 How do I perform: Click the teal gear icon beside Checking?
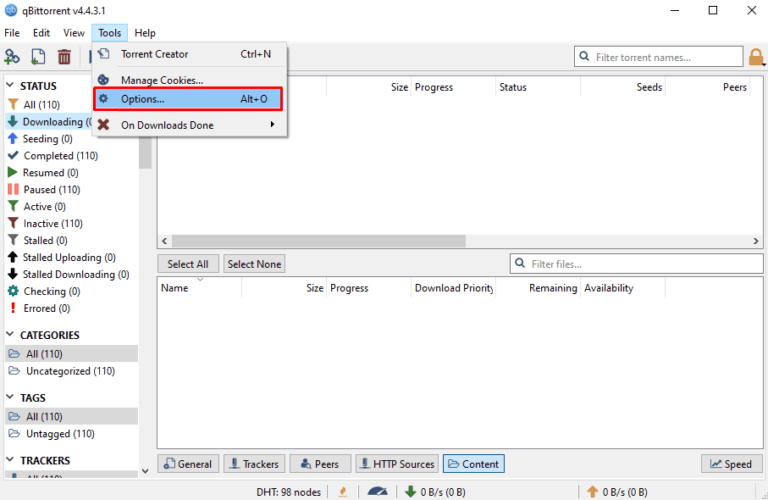(x=13, y=291)
